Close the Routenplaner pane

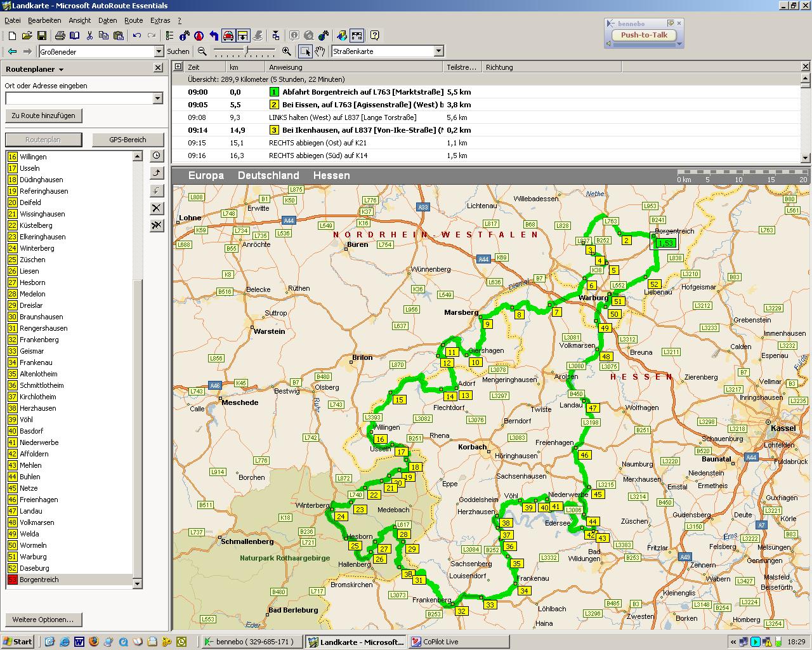pos(158,68)
